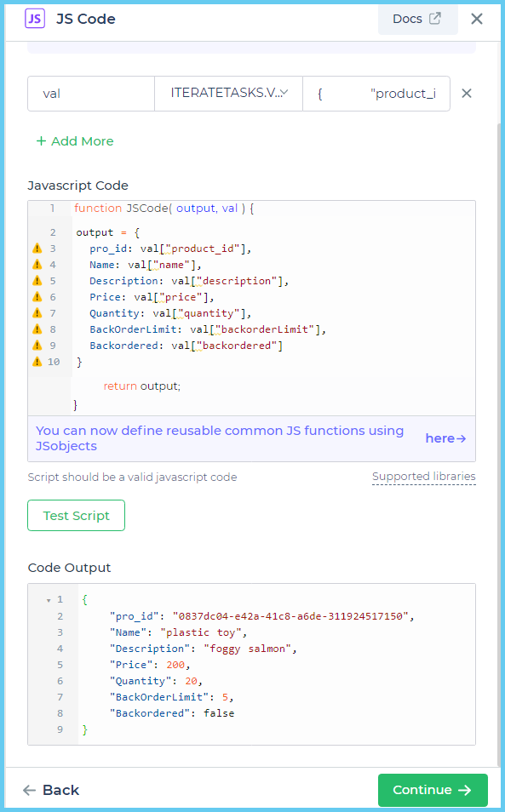View Supported libraries
Viewport: 505px width, 812px height.
(x=423, y=477)
